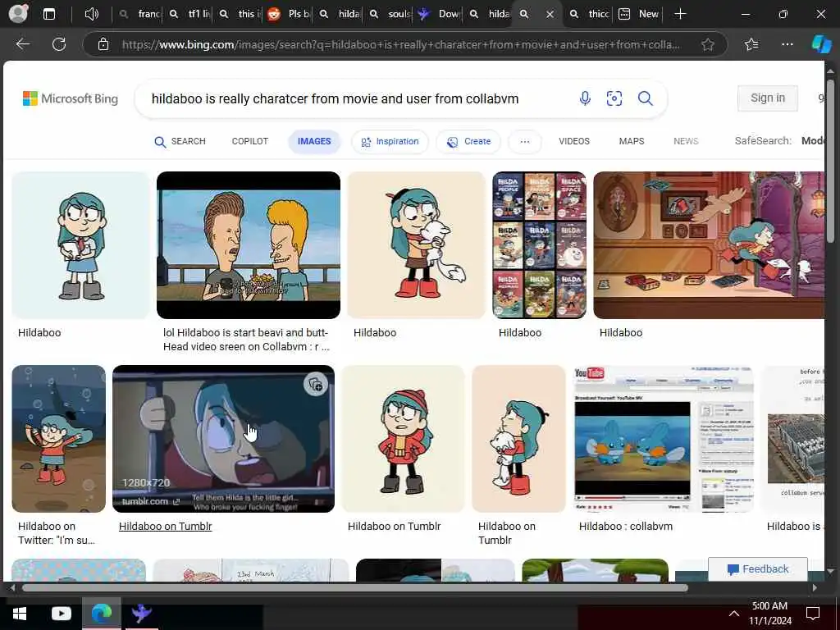The height and width of the screenshot is (630, 840).
Task: Open the Beavis and Butt-Head caption link
Action: pos(246,340)
